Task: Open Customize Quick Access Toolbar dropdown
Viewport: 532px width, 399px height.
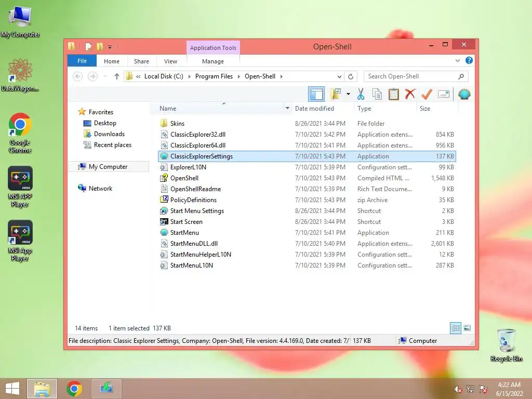Action: click(x=110, y=47)
